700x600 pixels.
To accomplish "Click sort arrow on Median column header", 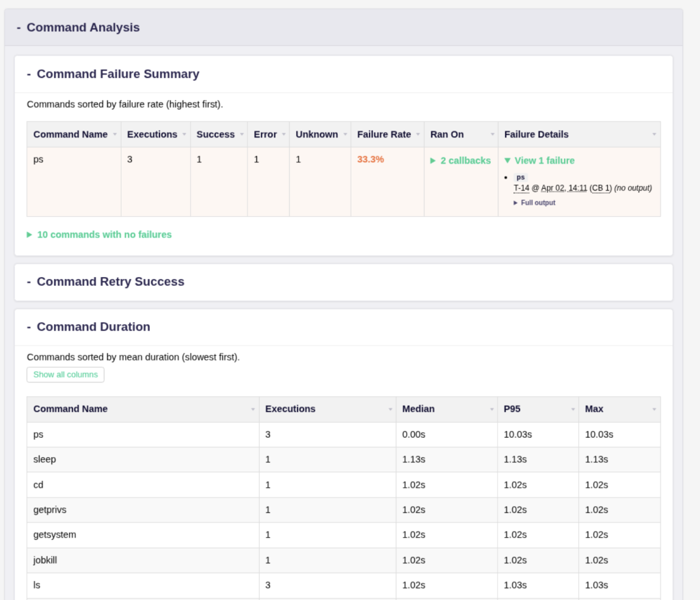I will (x=492, y=409).
